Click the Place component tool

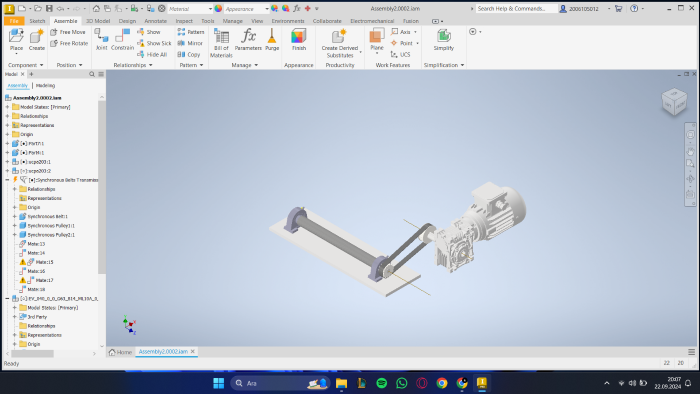(16, 40)
